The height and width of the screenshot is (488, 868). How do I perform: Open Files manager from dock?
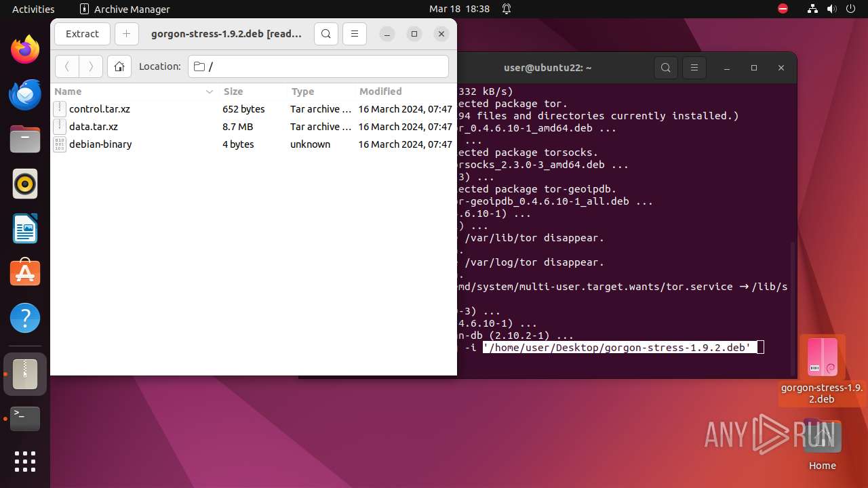[x=25, y=140]
